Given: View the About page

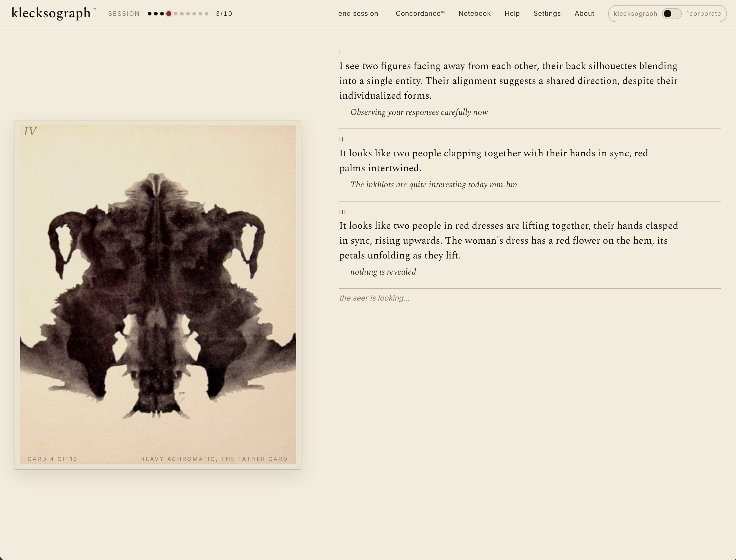Looking at the screenshot, I should click(x=584, y=14).
